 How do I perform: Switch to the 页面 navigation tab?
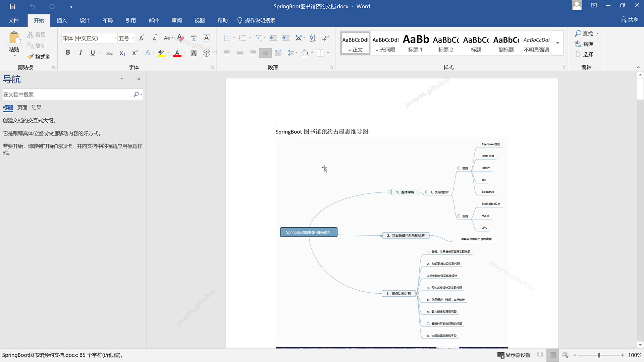click(22, 108)
